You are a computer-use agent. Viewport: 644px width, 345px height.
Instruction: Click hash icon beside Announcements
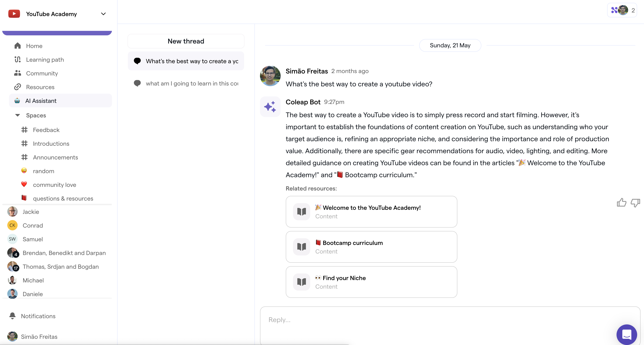(24, 157)
